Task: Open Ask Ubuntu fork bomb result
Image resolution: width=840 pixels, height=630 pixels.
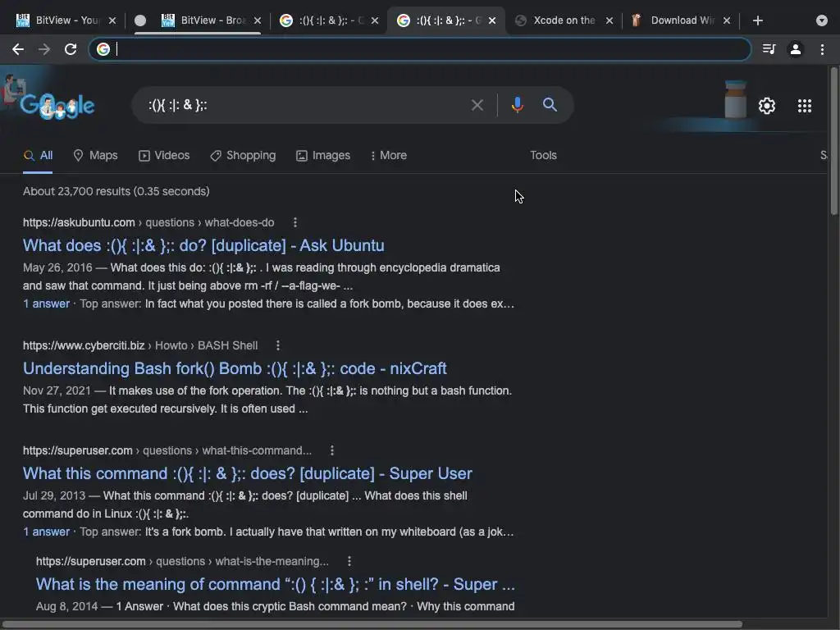Action: point(203,245)
